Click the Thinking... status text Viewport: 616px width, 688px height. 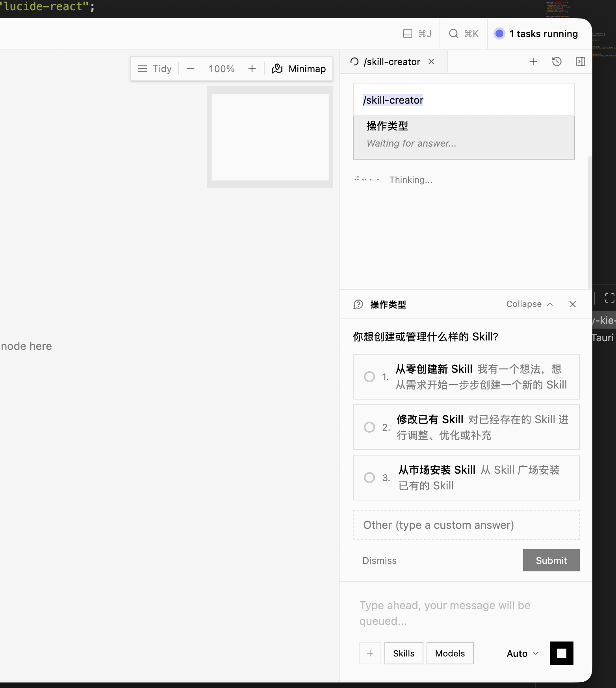pos(411,180)
